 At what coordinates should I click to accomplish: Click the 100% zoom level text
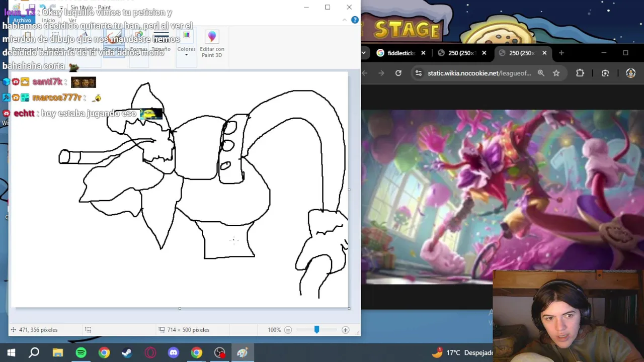274,330
